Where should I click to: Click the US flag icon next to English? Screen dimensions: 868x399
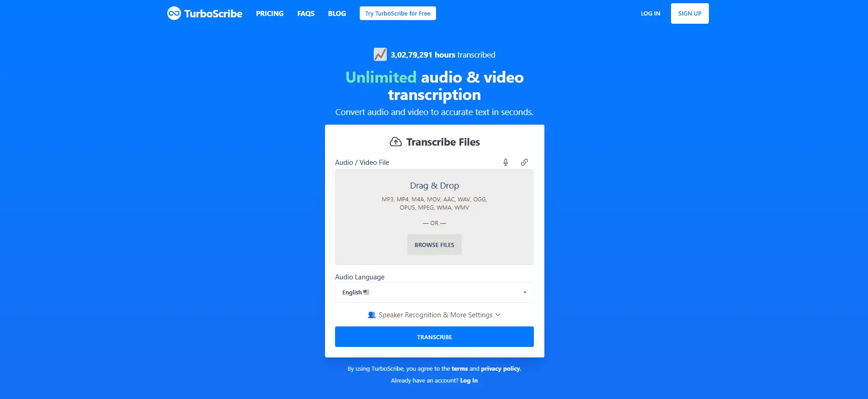[x=366, y=292]
